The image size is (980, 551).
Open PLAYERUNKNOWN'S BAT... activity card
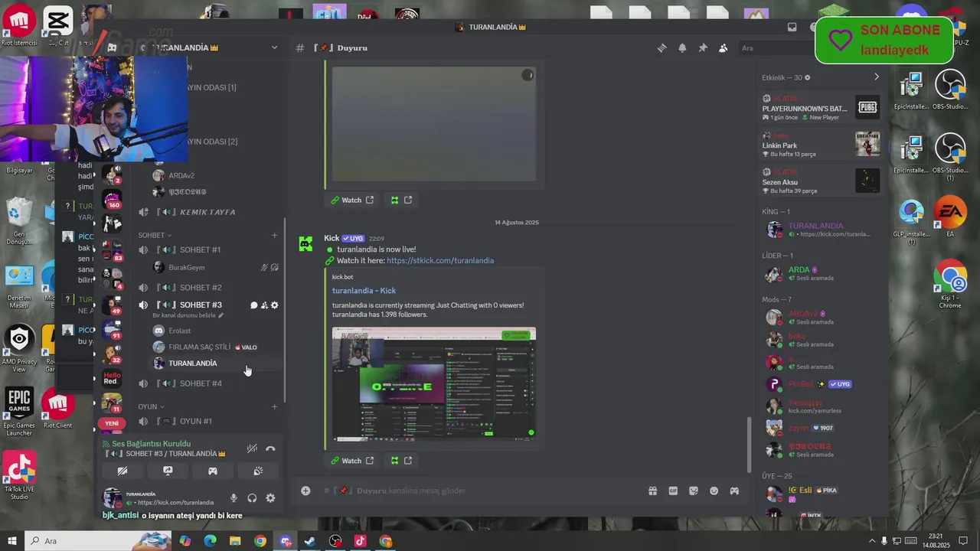click(821, 108)
